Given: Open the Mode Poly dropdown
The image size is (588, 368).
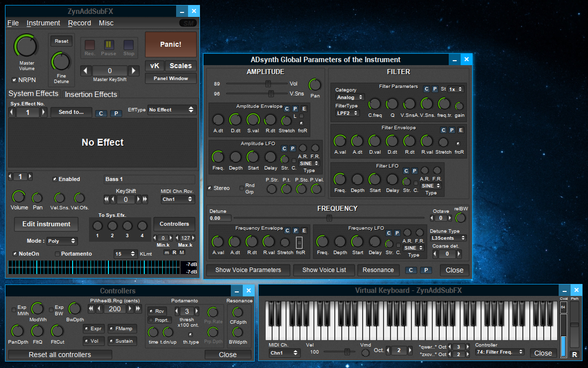Looking at the screenshot, I should (62, 241).
